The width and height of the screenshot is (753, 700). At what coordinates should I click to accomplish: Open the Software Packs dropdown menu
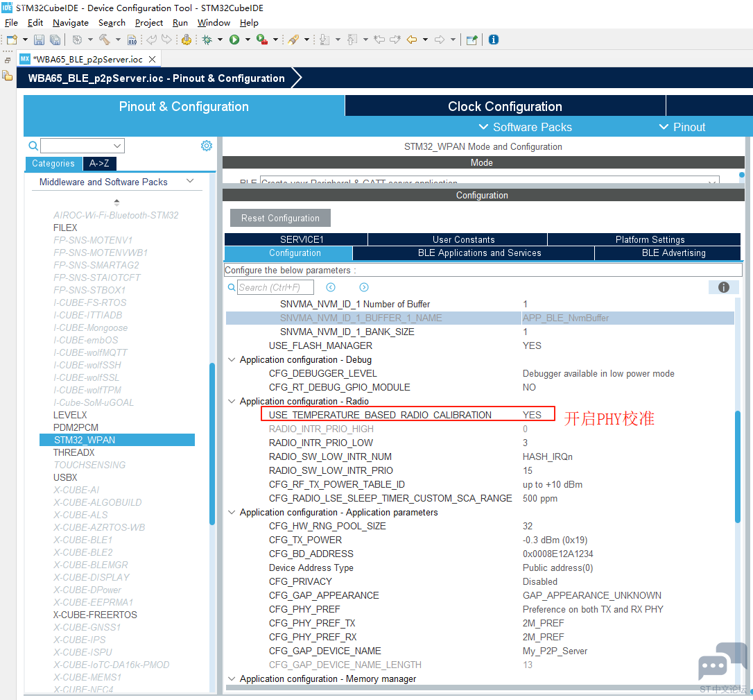coord(526,127)
